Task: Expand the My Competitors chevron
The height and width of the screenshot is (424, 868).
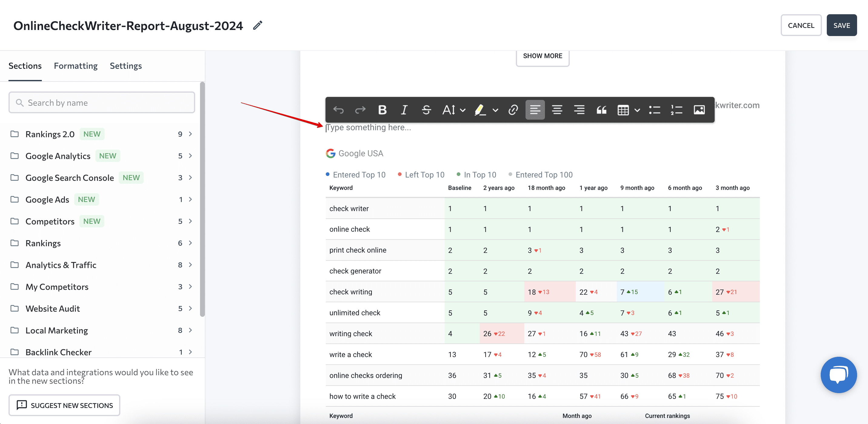Action: (190, 287)
